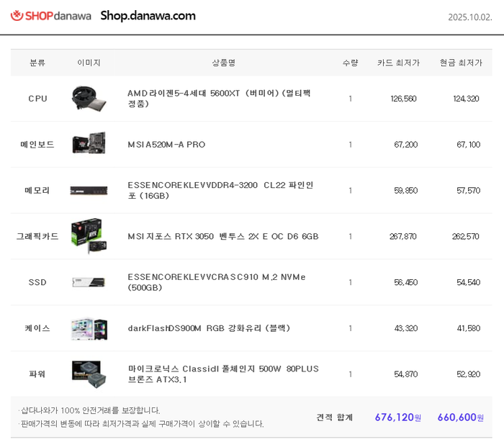Click the 카드 최저가 column header

point(398,63)
